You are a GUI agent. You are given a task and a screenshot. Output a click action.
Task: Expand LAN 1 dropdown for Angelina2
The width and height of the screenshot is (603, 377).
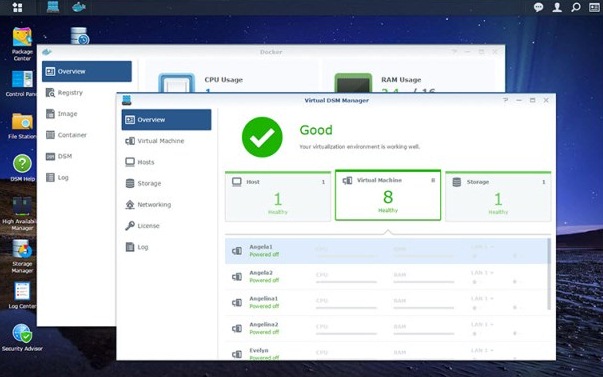482,324
